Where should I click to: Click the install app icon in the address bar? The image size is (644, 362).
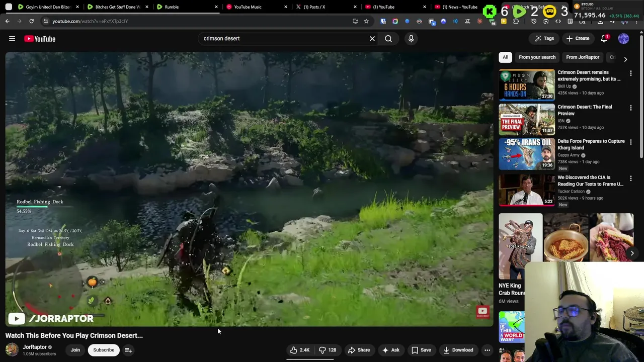pos(356,21)
